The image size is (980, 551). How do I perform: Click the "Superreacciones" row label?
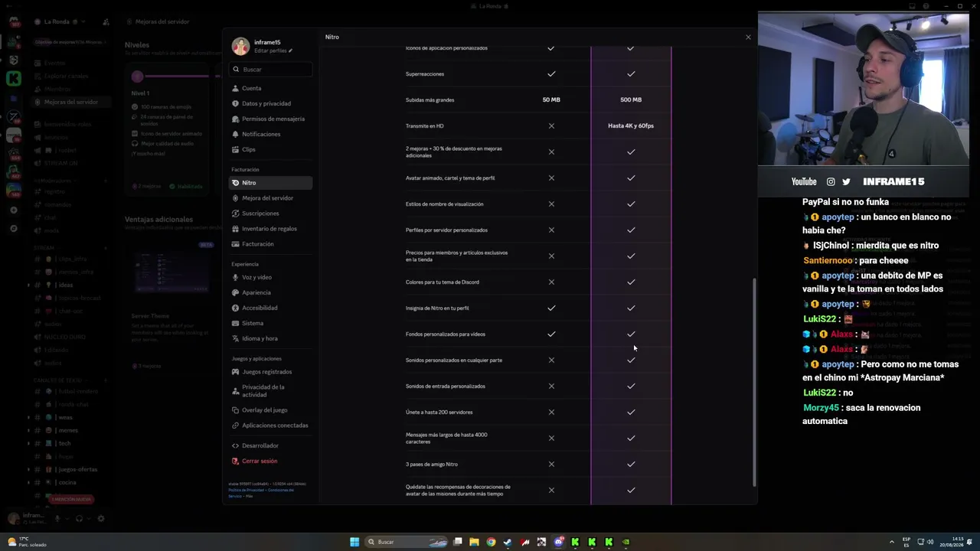pyautogui.click(x=425, y=74)
